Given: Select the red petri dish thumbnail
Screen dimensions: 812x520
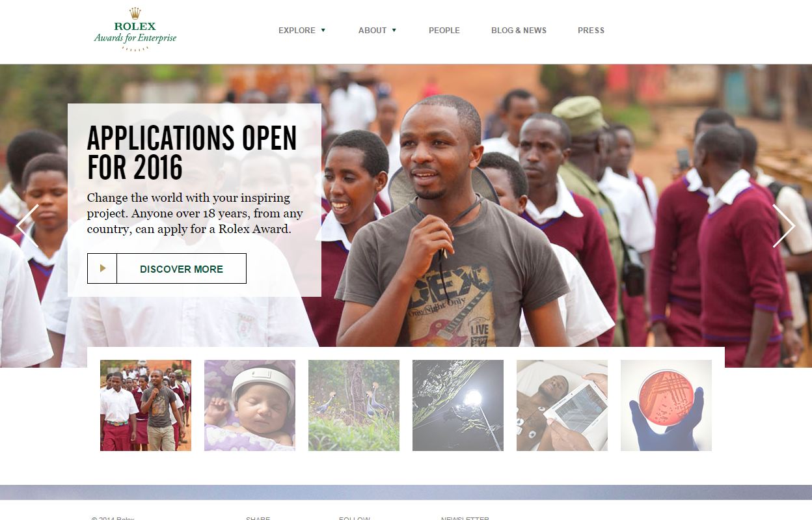Looking at the screenshot, I should click(x=666, y=405).
